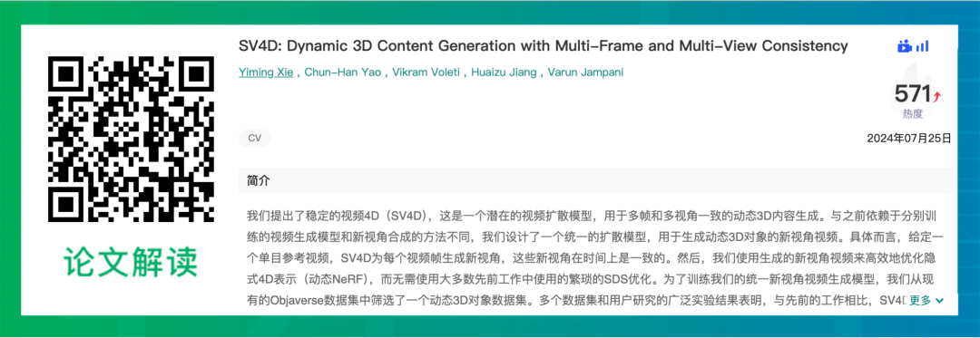The height and width of the screenshot is (338, 980).
Task: Click the green 论文解读 label
Action: [132, 262]
